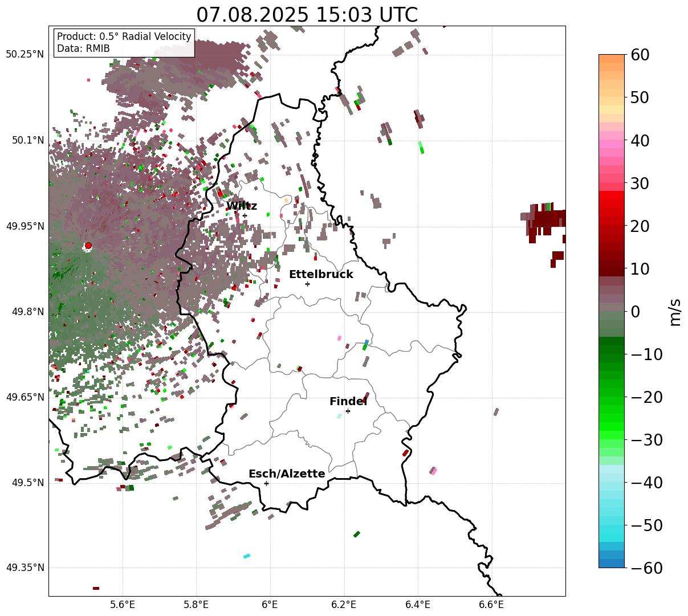
Task: Click the 6.6°E longitude label
Action: click(491, 605)
